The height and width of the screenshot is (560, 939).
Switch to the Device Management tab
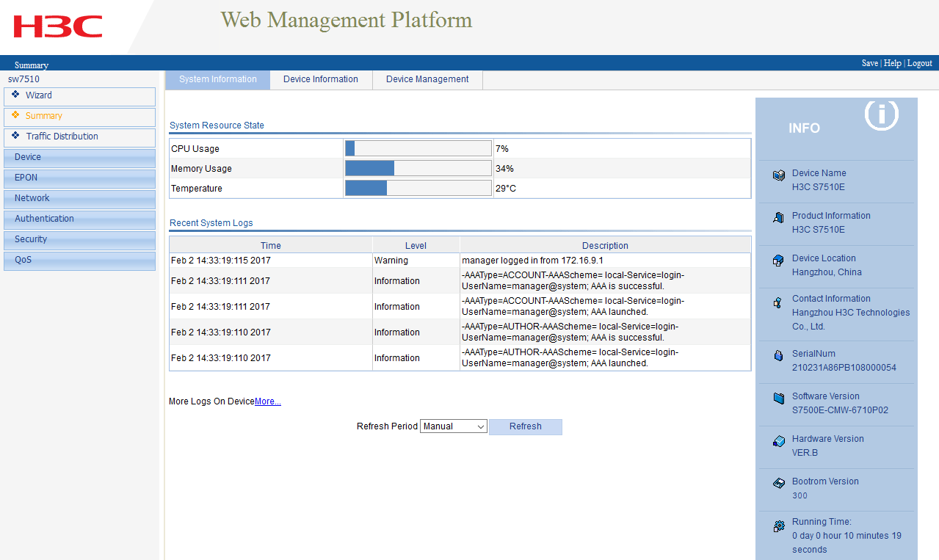pyautogui.click(x=427, y=79)
